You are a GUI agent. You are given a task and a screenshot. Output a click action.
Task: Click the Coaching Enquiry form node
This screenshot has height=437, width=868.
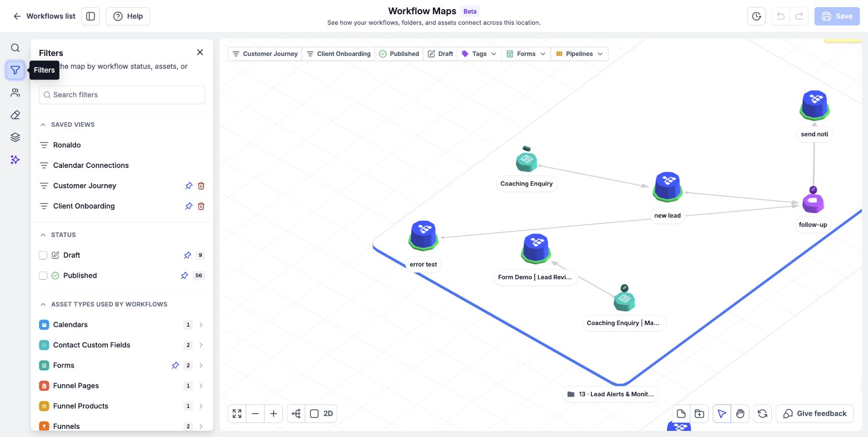[x=527, y=162]
